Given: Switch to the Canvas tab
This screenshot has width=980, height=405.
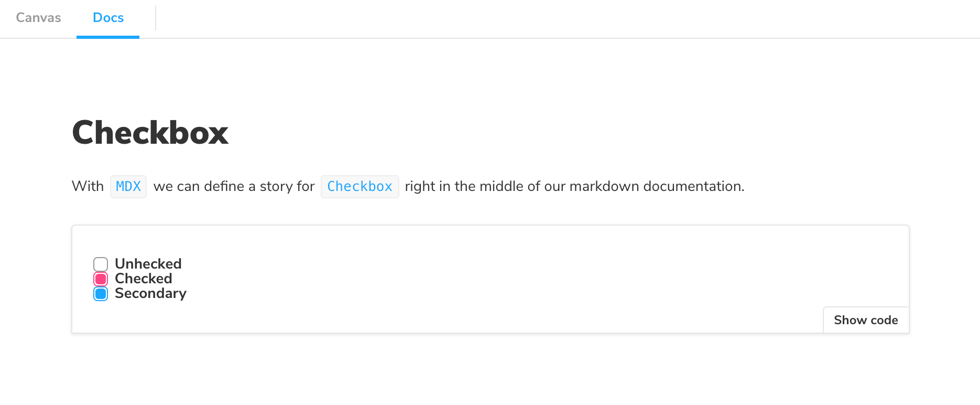Looking at the screenshot, I should pos(38,18).
